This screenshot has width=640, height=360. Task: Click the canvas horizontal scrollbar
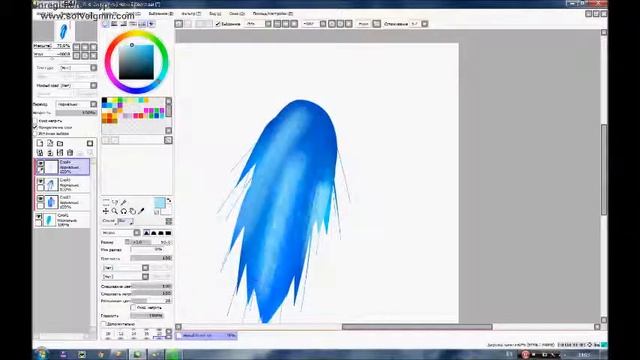click(x=417, y=327)
